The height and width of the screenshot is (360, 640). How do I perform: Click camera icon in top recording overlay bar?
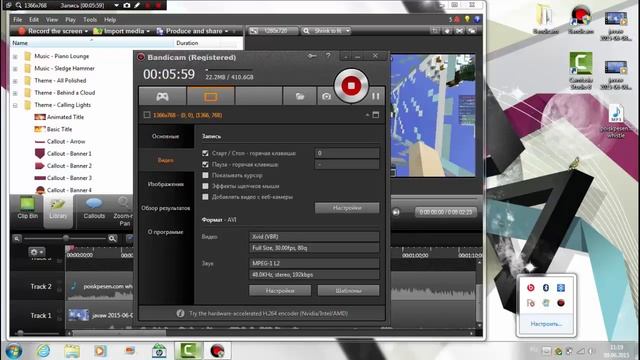pos(127,5)
